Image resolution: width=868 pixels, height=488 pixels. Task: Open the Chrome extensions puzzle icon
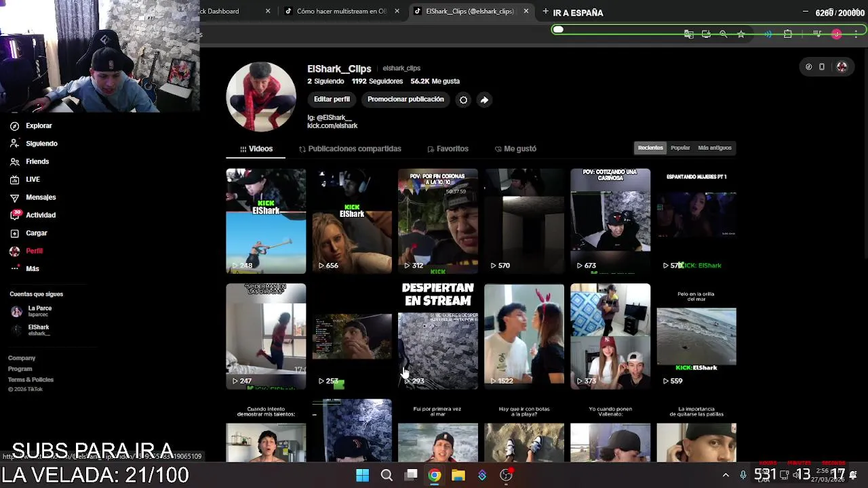pos(787,34)
